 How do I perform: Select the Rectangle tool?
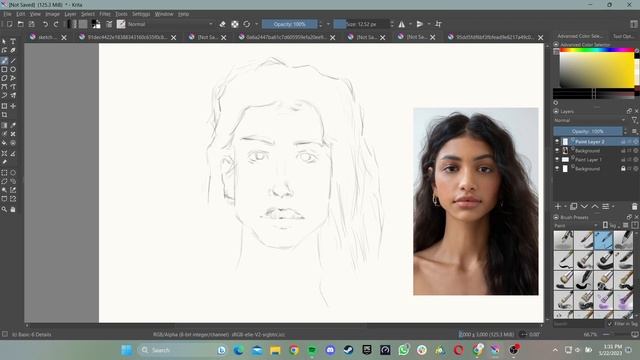click(4, 69)
